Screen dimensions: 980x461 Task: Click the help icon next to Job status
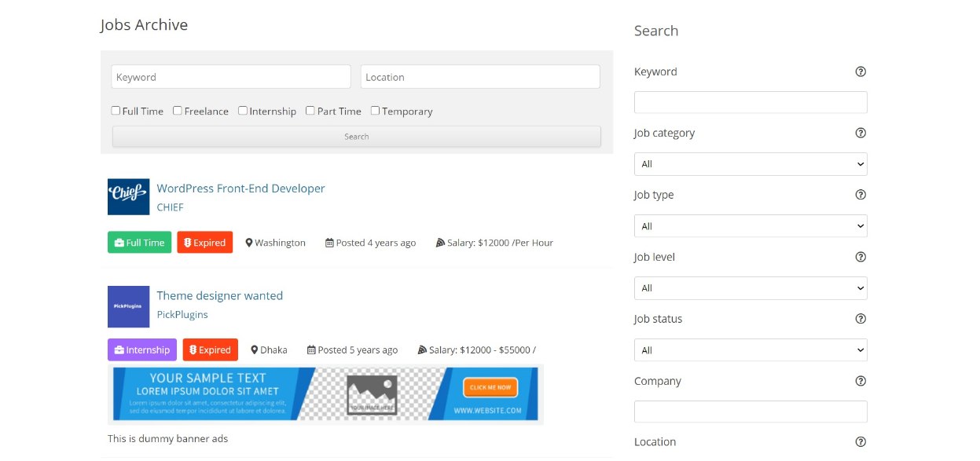(x=861, y=319)
